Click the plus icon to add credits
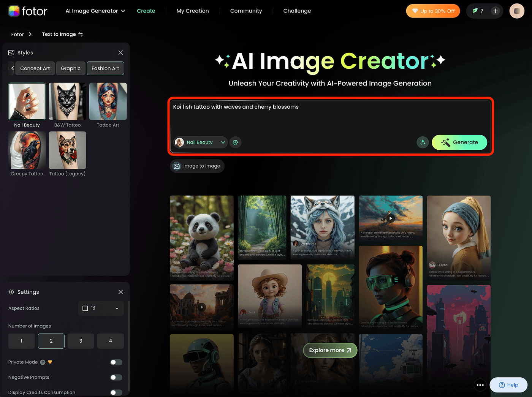 click(x=495, y=11)
